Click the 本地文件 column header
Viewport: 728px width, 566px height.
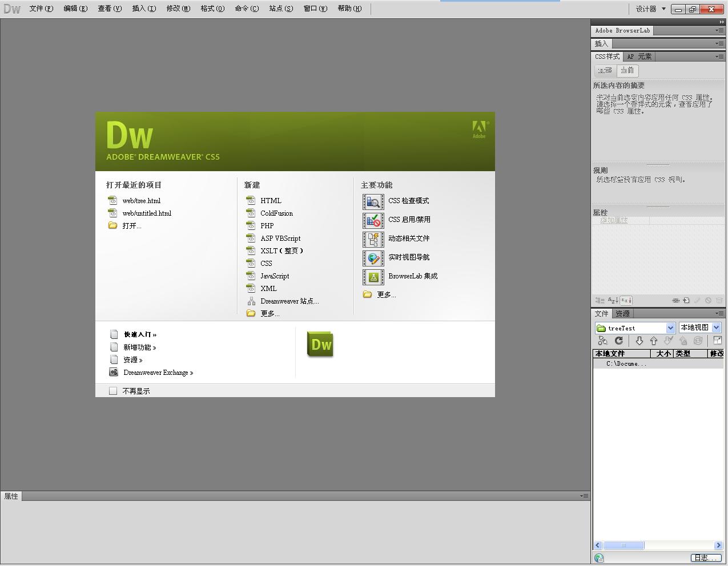coord(622,354)
